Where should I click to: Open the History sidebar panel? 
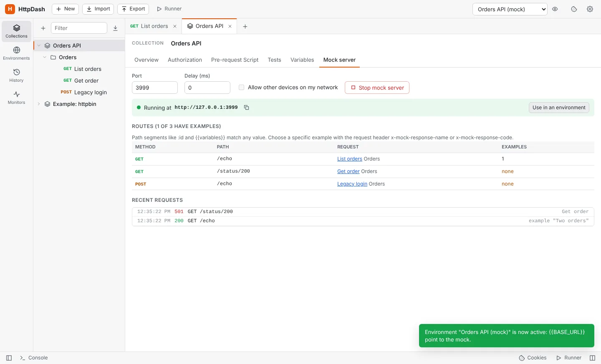point(16,75)
